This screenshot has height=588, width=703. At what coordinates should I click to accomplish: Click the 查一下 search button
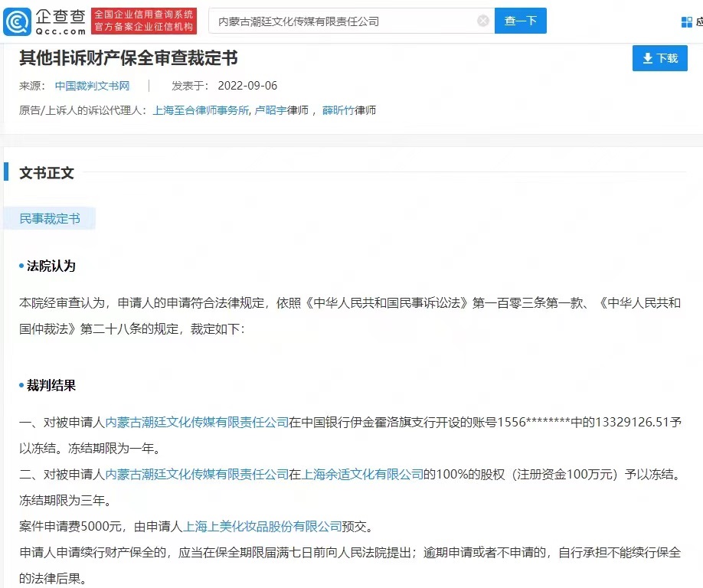click(x=521, y=21)
